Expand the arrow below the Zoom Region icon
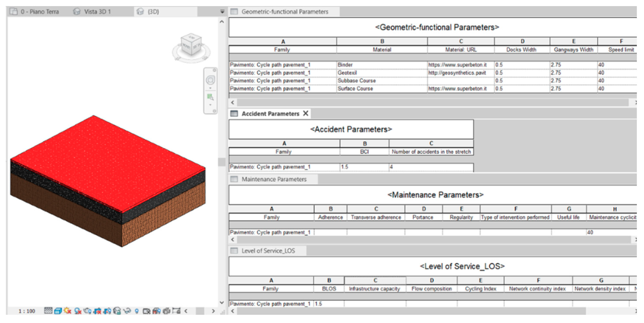644x323 pixels. tap(210, 105)
